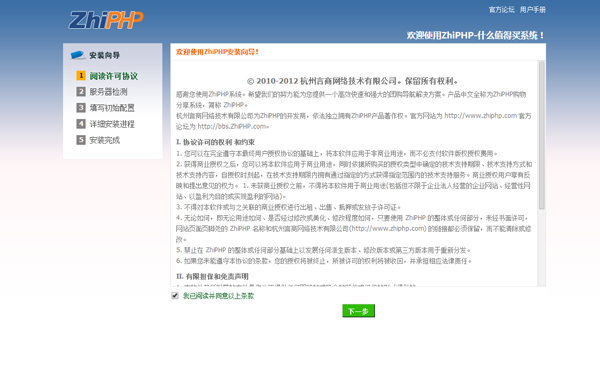Click step number 3 badge
Image resolution: width=600 pixels, height=389 pixels.
coord(81,108)
